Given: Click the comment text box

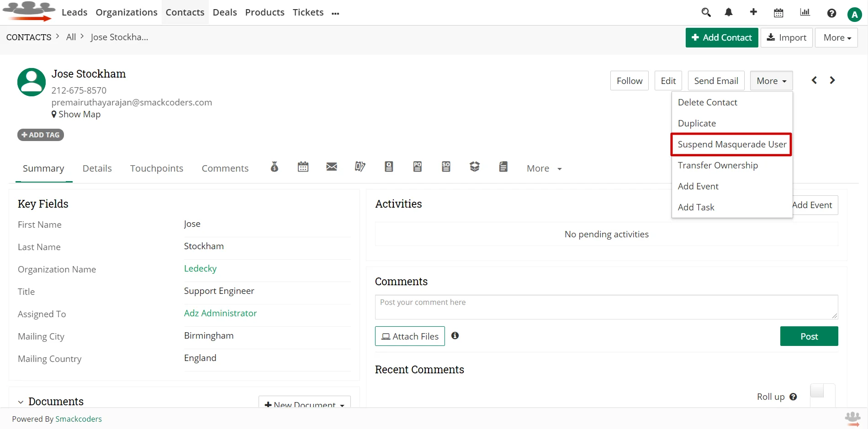Looking at the screenshot, I should pyautogui.click(x=606, y=307).
